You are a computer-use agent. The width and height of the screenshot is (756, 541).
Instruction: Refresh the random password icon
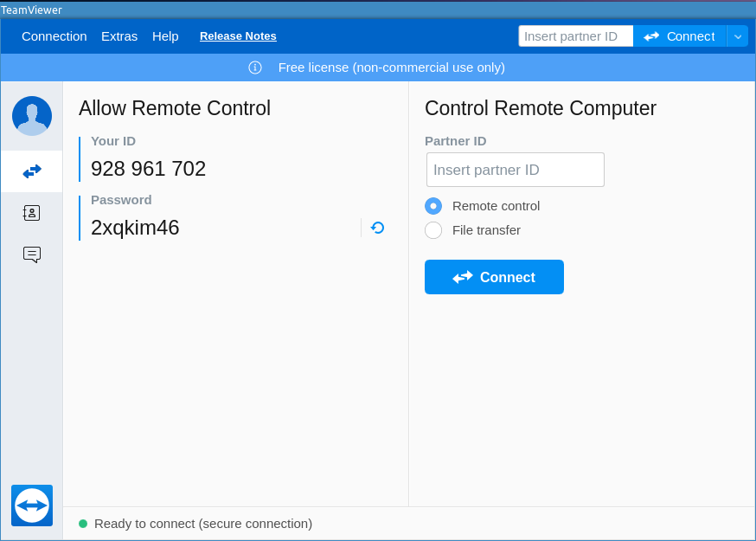377,228
